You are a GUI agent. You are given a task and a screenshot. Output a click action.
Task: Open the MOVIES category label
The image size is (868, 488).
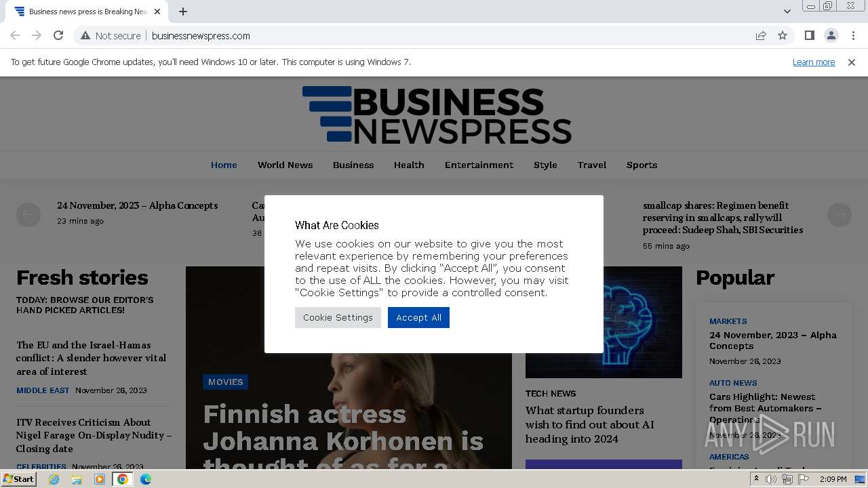pyautogui.click(x=226, y=382)
